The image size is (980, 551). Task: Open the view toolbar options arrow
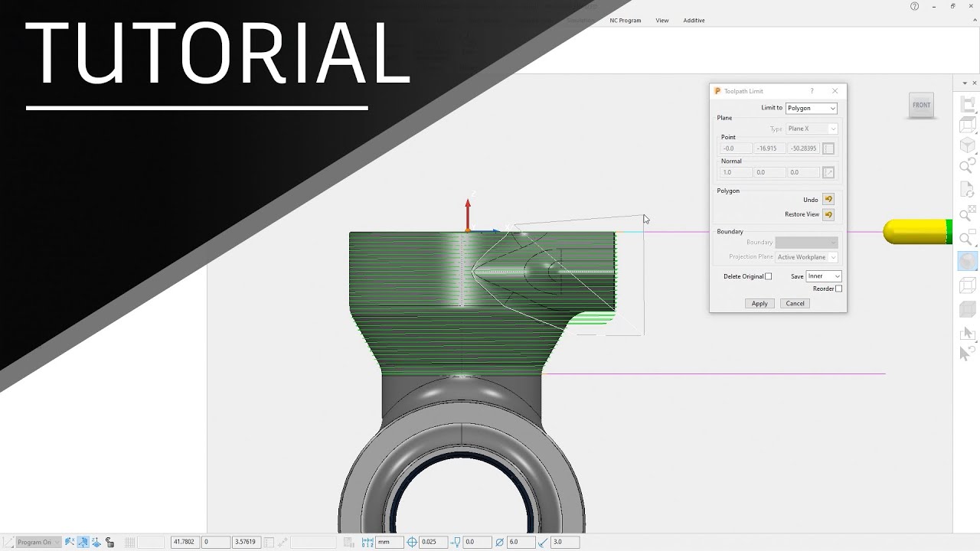coord(965,83)
